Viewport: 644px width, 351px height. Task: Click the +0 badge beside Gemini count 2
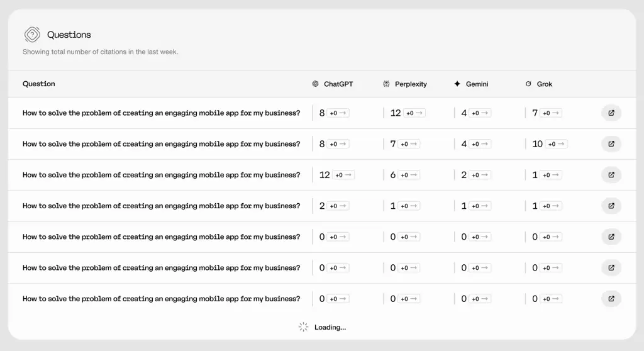pyautogui.click(x=480, y=175)
